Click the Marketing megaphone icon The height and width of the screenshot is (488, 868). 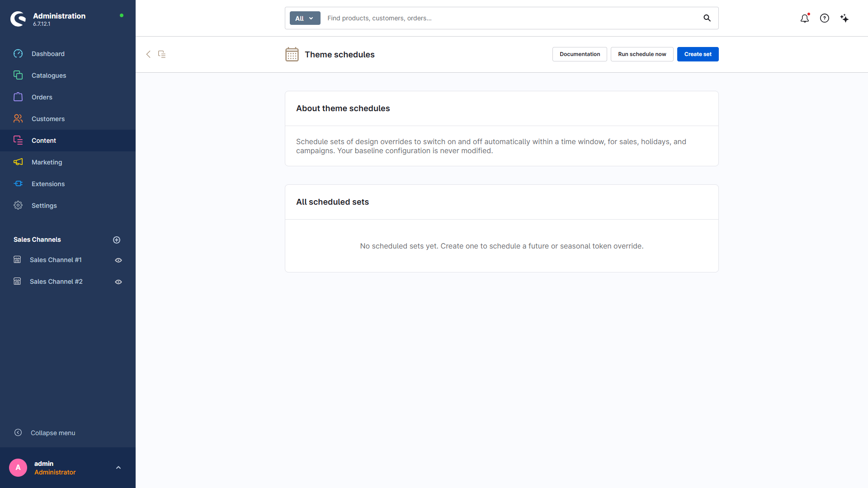(x=18, y=162)
